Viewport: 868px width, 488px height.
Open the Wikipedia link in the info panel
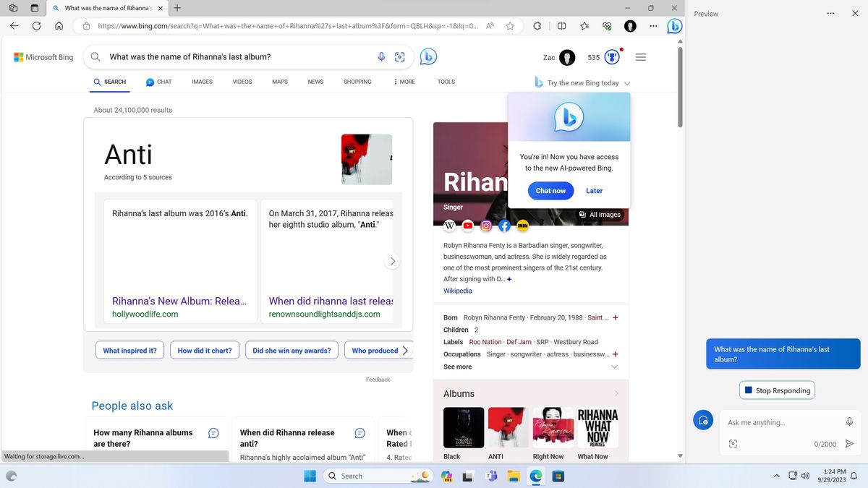[x=457, y=291]
